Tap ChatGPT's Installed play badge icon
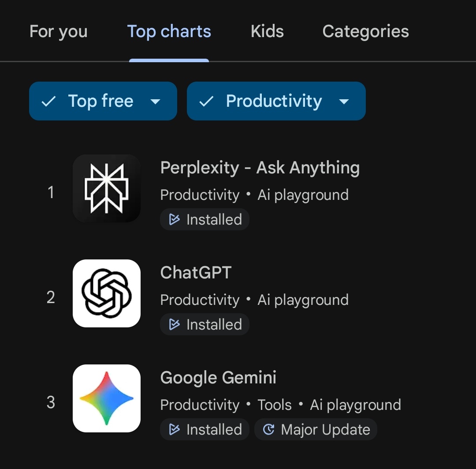 [x=175, y=325]
